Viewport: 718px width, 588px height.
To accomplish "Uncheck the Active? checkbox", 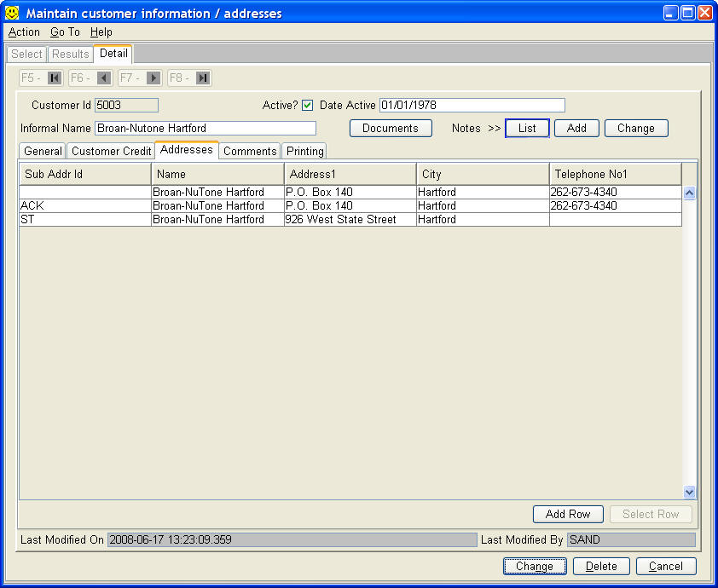I will (x=307, y=106).
